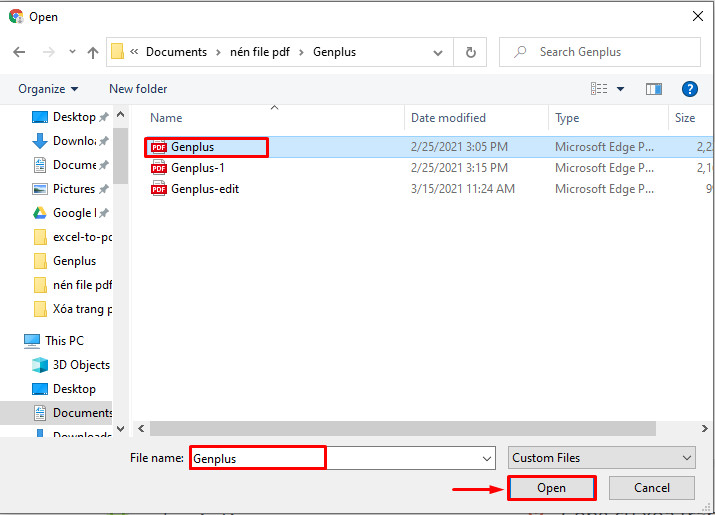Open the Help question mark icon

click(689, 89)
